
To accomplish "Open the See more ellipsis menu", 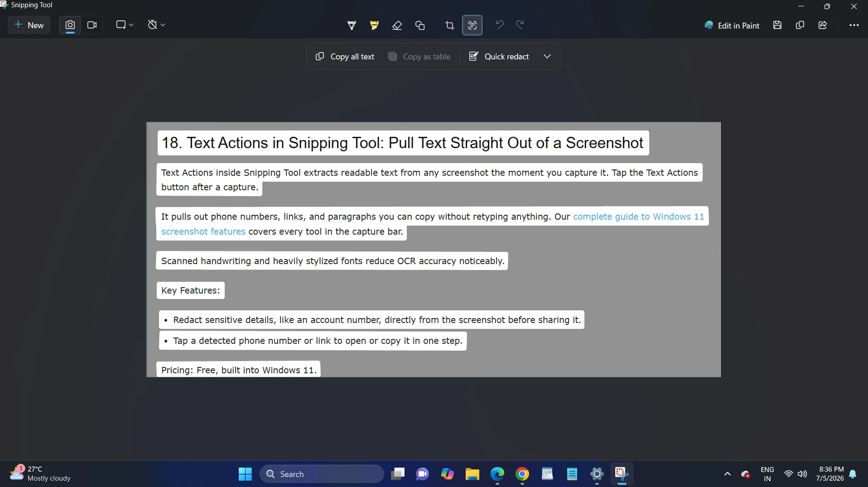I will click(x=854, y=25).
